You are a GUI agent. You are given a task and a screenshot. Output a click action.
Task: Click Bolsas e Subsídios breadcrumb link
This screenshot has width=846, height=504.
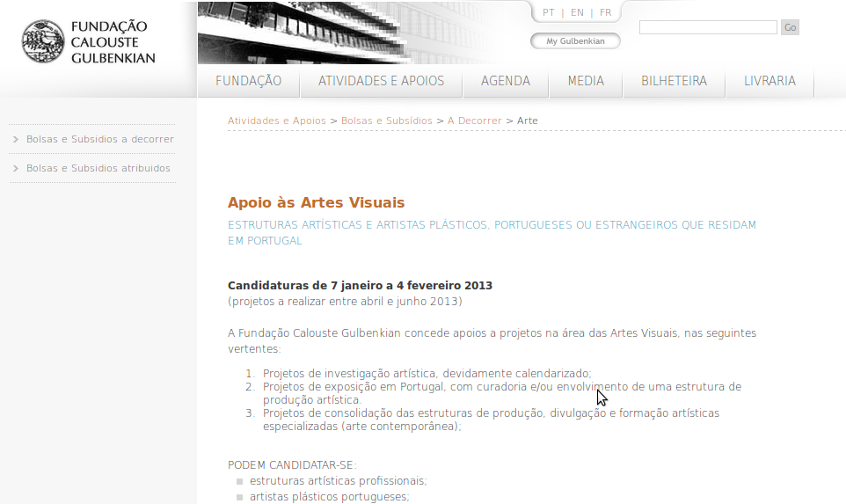387,121
